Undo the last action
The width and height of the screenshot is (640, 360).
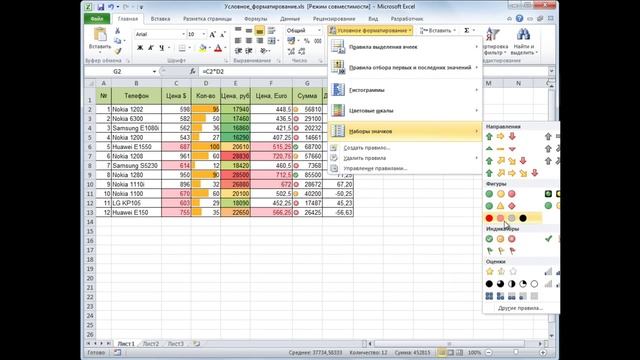(x=111, y=7)
